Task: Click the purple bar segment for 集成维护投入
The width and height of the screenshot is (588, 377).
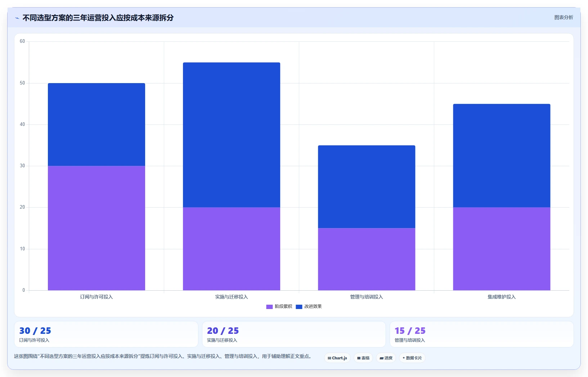Action: tap(502, 249)
